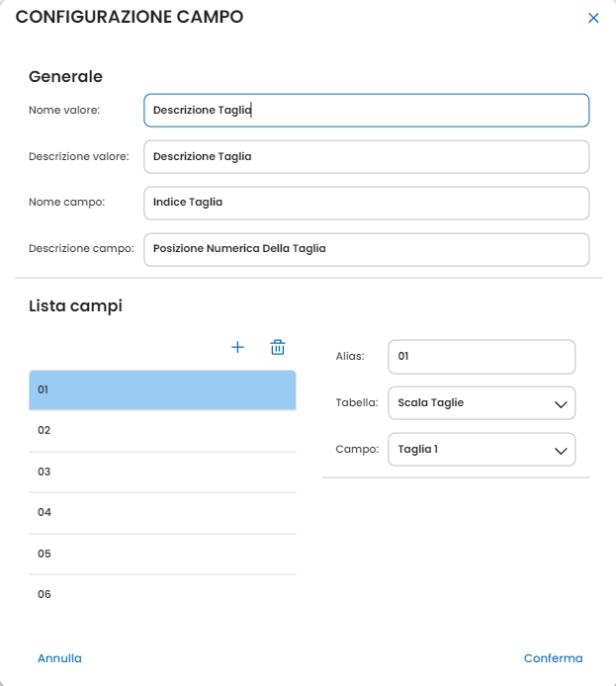
Task: Select list item 01
Action: pyautogui.click(x=162, y=389)
